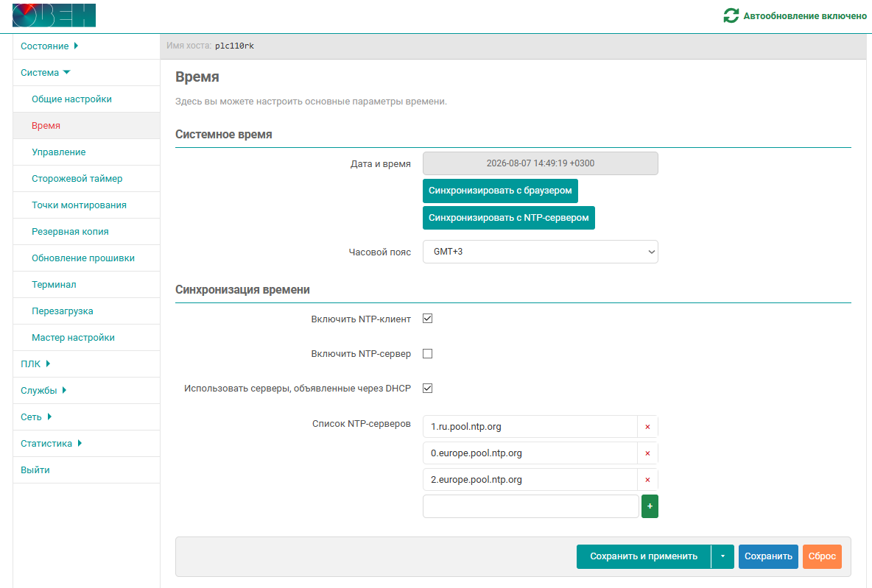Expand the 'Состояние' menu section
Image resolution: width=872 pixels, height=588 pixels.
coord(49,46)
